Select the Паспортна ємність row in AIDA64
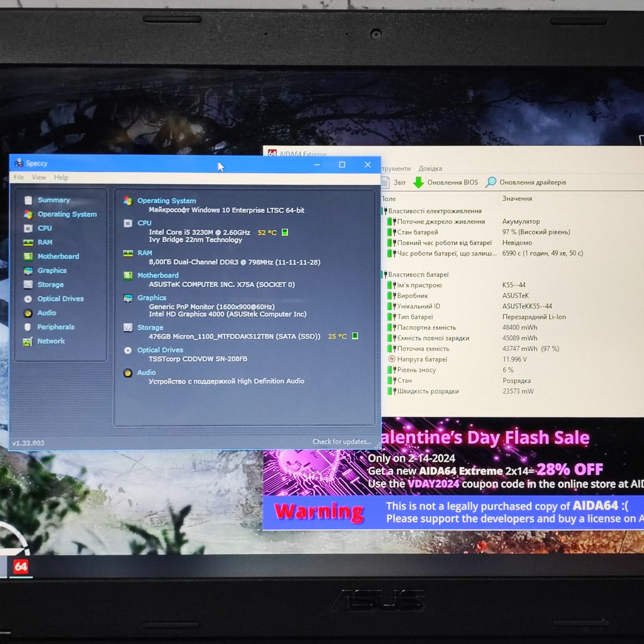Screen dimensions: 644x644 pyautogui.click(x=513, y=328)
